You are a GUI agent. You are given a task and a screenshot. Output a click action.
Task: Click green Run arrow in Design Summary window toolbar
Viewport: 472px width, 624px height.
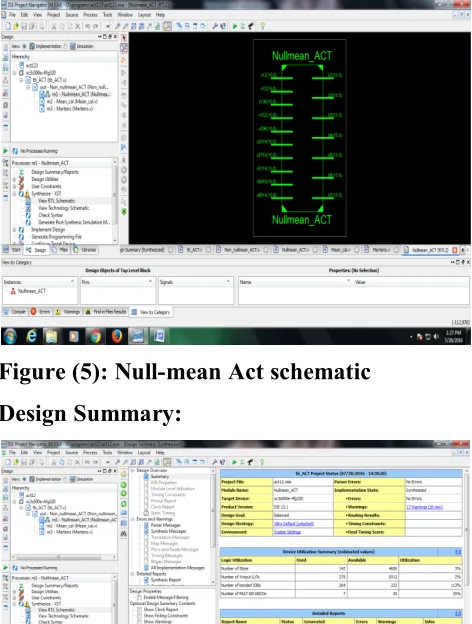[234, 462]
